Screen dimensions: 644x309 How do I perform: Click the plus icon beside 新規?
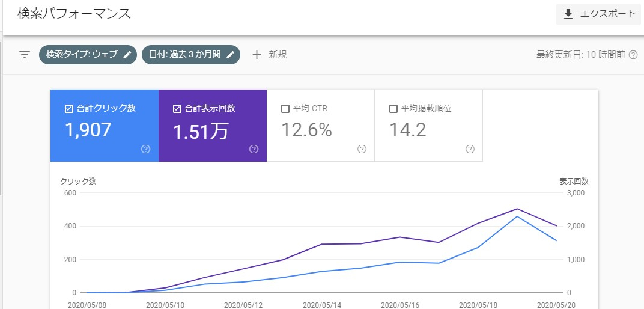coord(257,55)
